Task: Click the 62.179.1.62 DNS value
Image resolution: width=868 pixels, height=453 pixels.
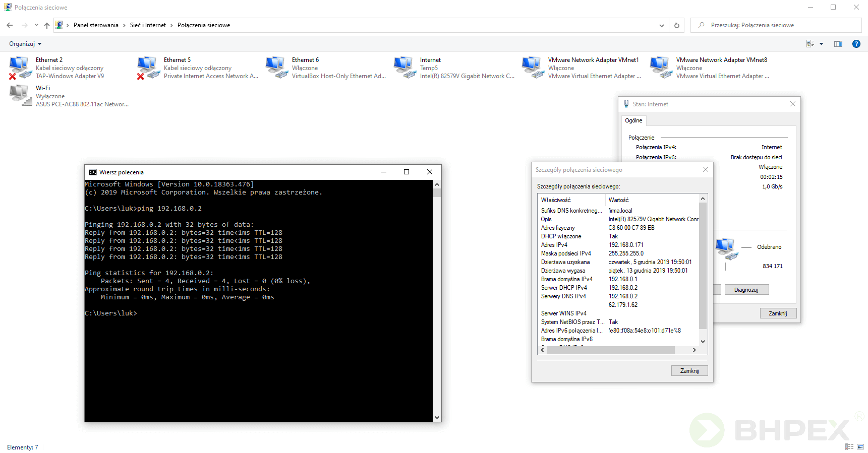Action: [623, 305]
